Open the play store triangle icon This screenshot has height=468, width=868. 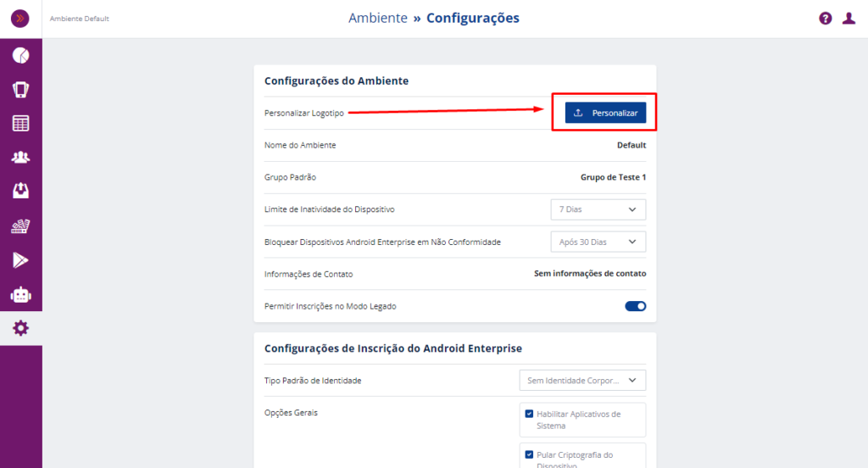click(20, 259)
